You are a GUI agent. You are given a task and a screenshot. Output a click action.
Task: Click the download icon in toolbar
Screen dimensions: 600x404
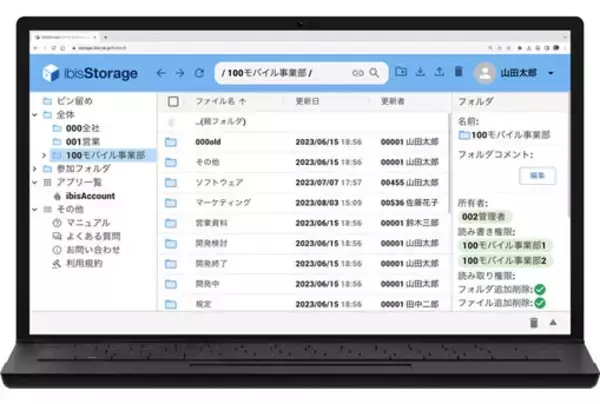[x=420, y=72]
